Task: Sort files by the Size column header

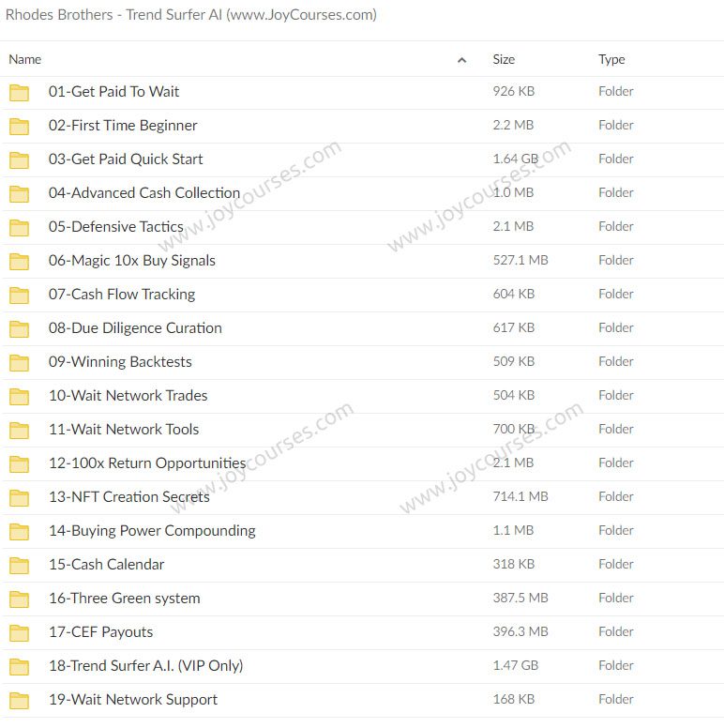Action: [504, 59]
